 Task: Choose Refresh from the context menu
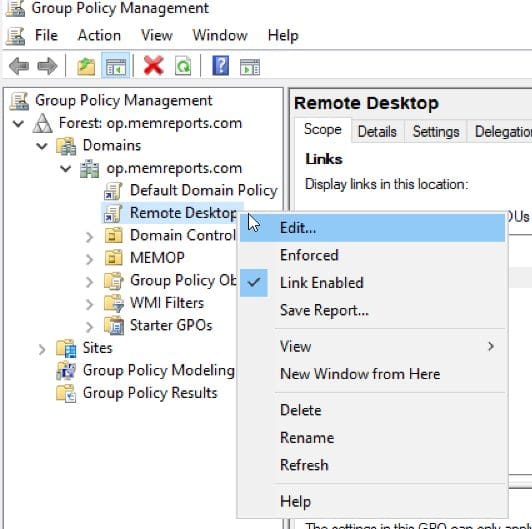click(372, 465)
